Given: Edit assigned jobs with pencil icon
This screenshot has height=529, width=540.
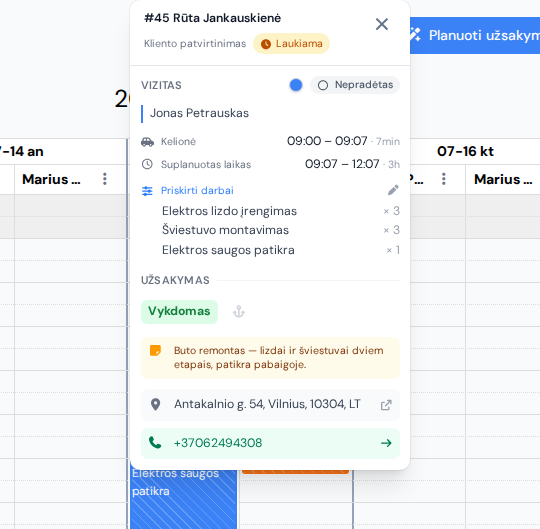Looking at the screenshot, I should (x=393, y=190).
